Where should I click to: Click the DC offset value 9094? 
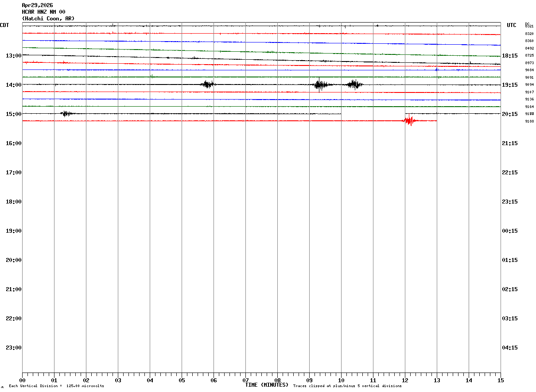(529, 85)
